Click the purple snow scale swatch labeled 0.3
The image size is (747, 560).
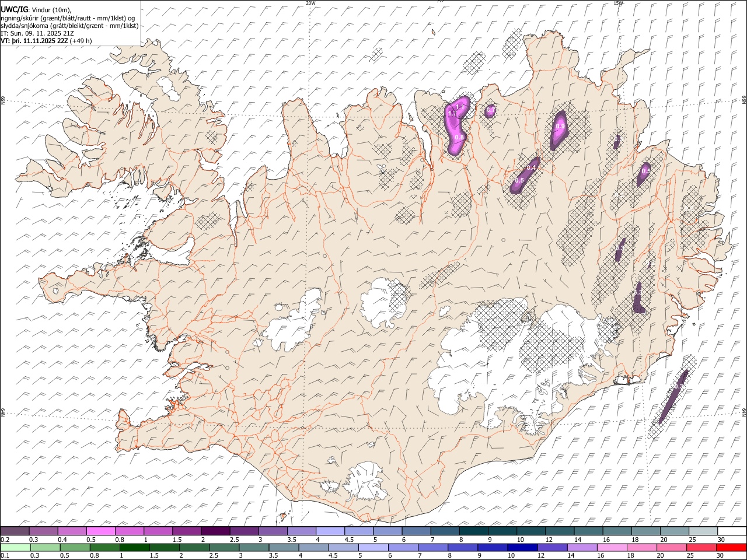tap(44, 531)
